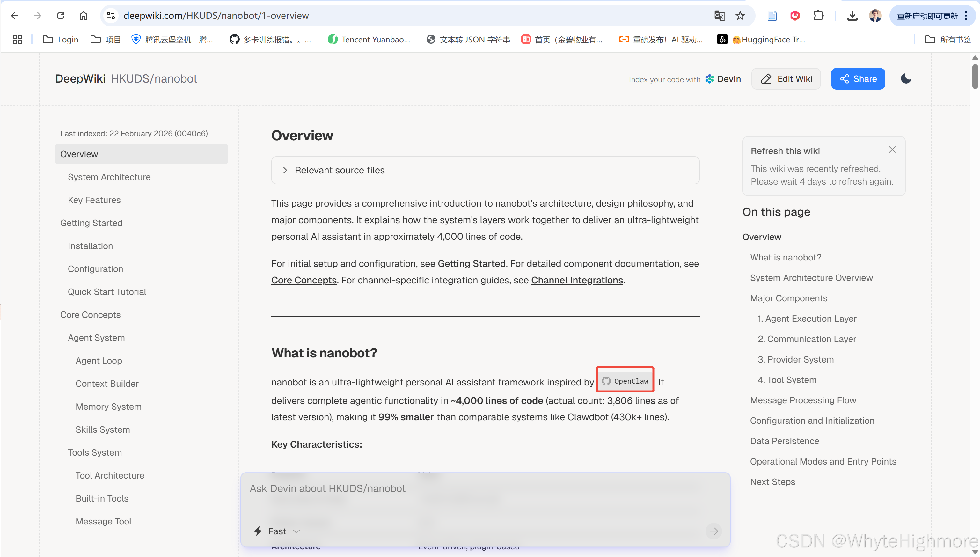Open Agent Loop in the sidebar
This screenshot has width=980, height=557.
99,361
